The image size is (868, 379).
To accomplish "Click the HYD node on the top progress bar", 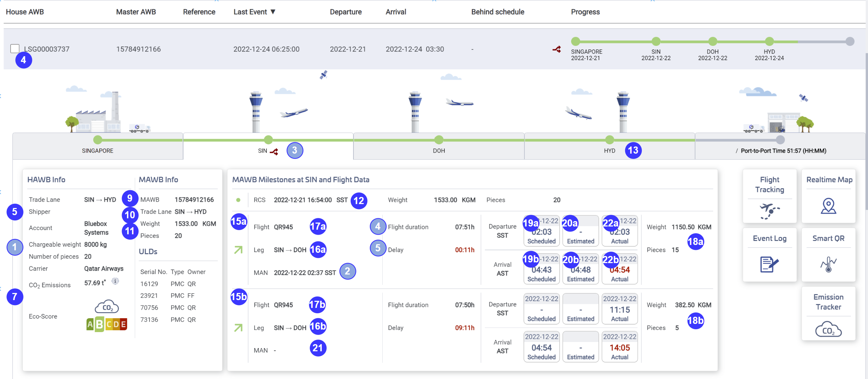I will pos(770,41).
